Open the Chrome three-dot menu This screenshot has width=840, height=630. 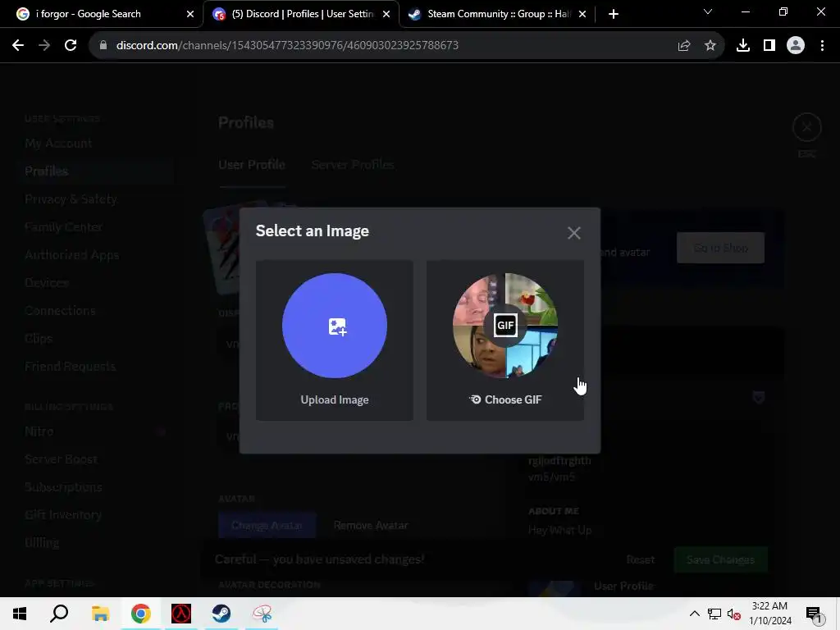click(x=822, y=46)
